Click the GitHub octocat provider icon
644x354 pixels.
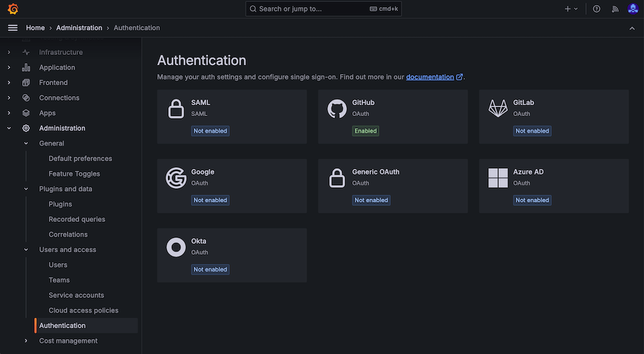pyautogui.click(x=337, y=108)
